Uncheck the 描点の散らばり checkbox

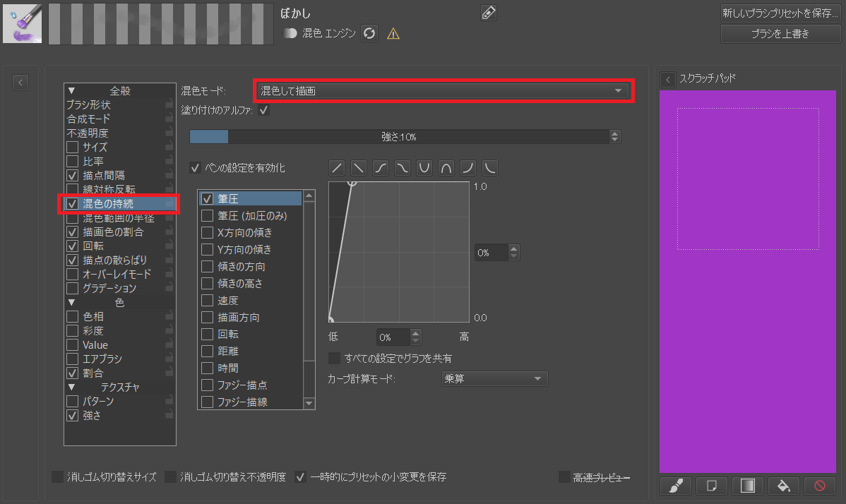72,260
